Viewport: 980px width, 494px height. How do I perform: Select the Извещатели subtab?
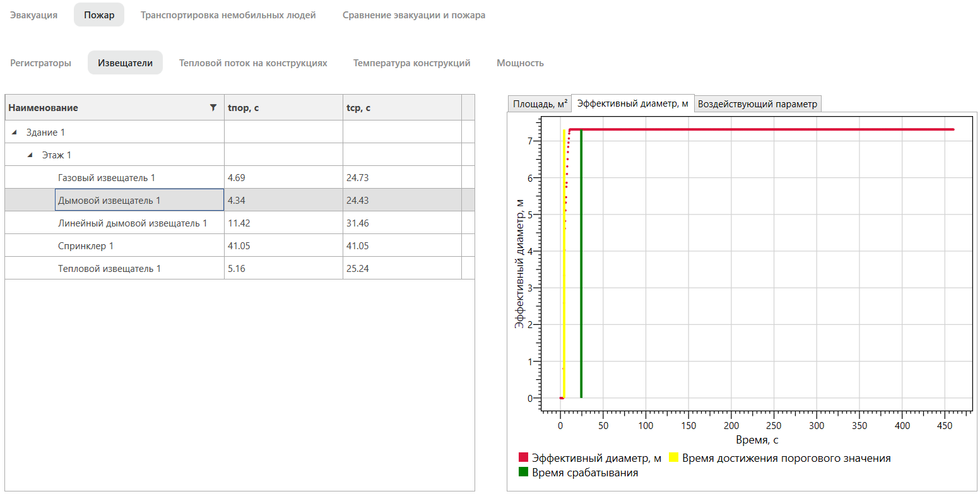point(125,63)
